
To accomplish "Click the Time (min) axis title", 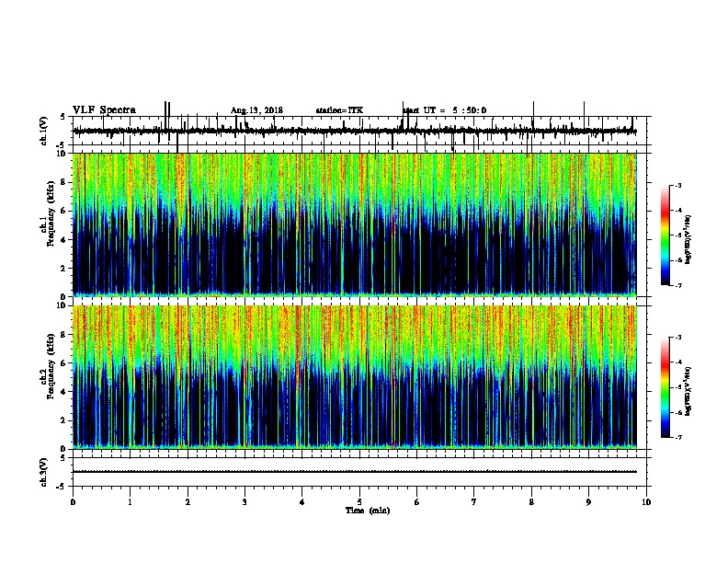I will (368, 511).
